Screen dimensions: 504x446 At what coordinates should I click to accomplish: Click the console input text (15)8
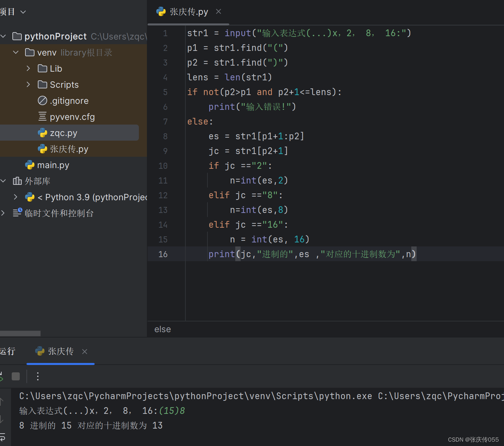(x=172, y=411)
